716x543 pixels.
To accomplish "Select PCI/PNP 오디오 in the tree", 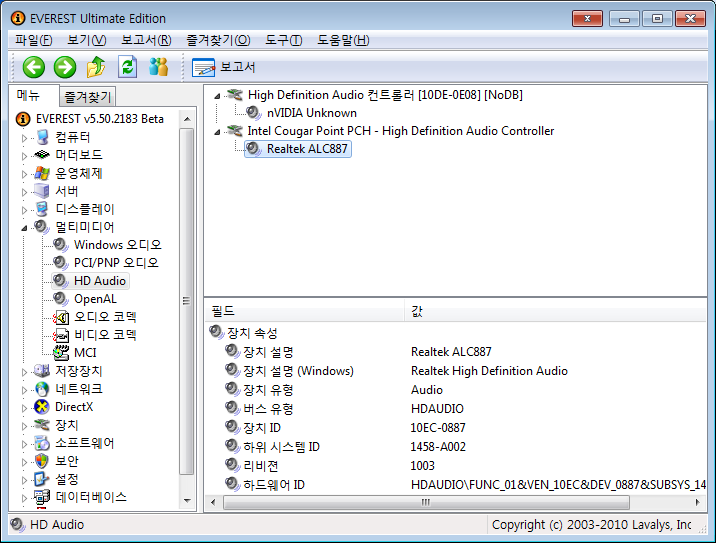I will click(x=116, y=263).
